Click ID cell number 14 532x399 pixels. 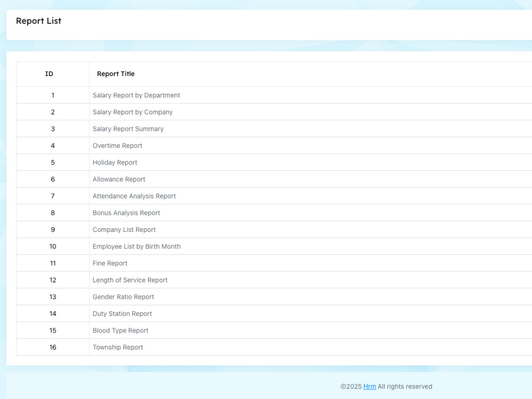click(x=53, y=313)
